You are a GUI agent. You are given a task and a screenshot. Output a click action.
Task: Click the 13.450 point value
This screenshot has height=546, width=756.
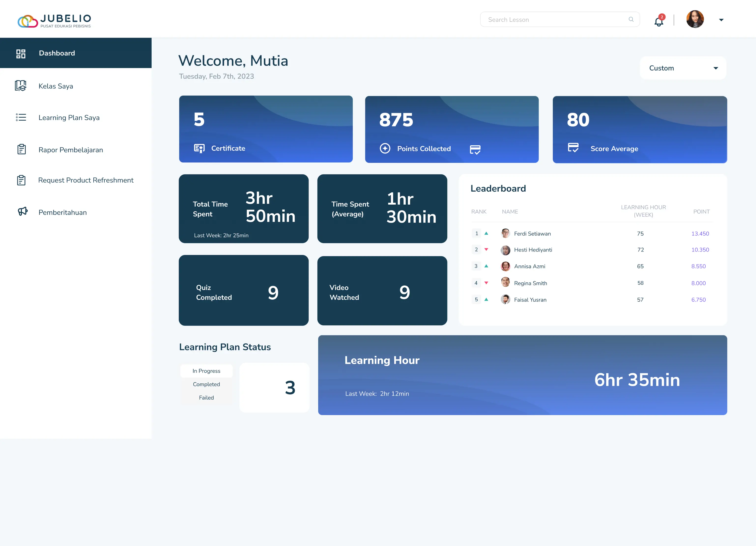(700, 234)
